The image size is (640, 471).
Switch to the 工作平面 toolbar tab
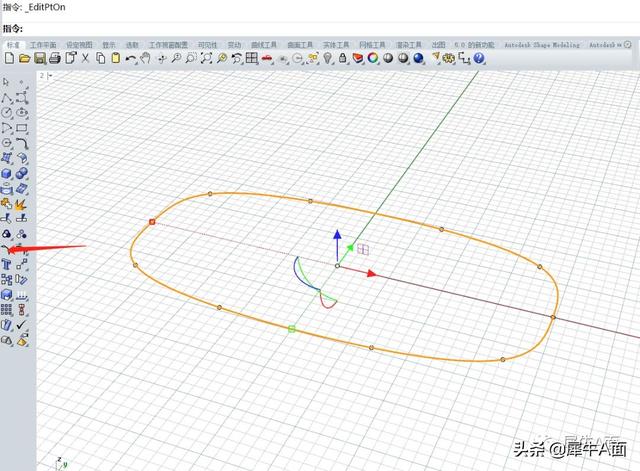(43, 44)
